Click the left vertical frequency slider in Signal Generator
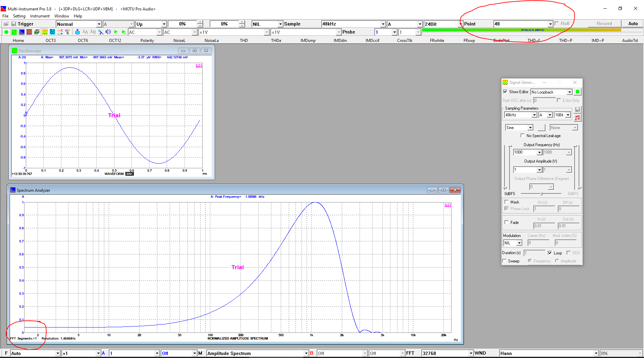Viewport: 644px width, 358px height. click(x=505, y=168)
